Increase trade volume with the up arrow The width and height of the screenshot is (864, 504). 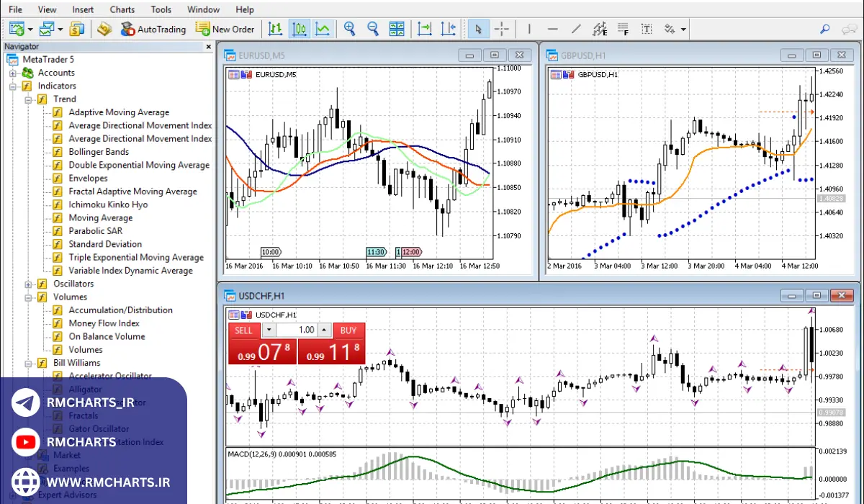[324, 330]
